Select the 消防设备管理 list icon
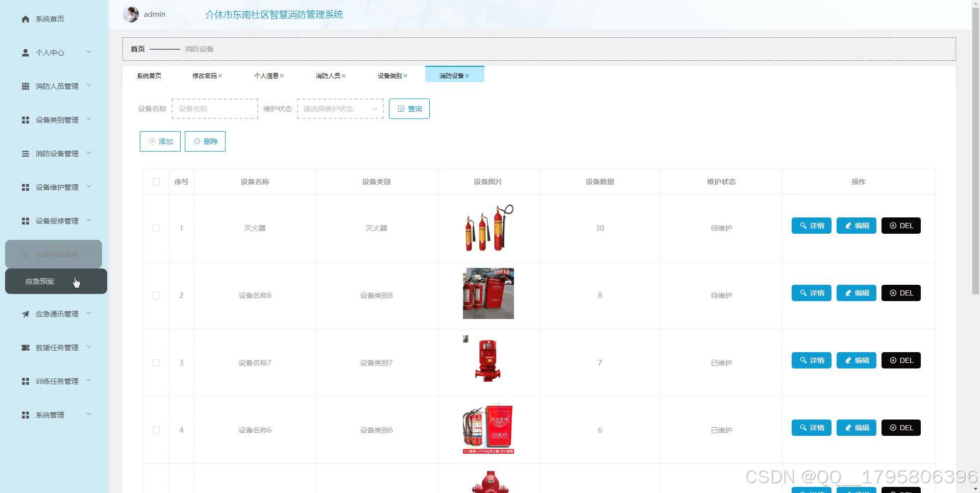980x493 pixels. [x=25, y=153]
